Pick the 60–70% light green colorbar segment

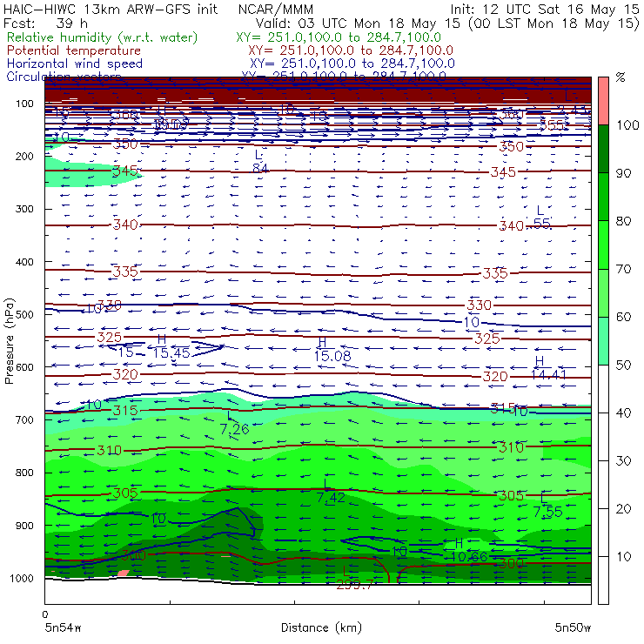click(603, 292)
